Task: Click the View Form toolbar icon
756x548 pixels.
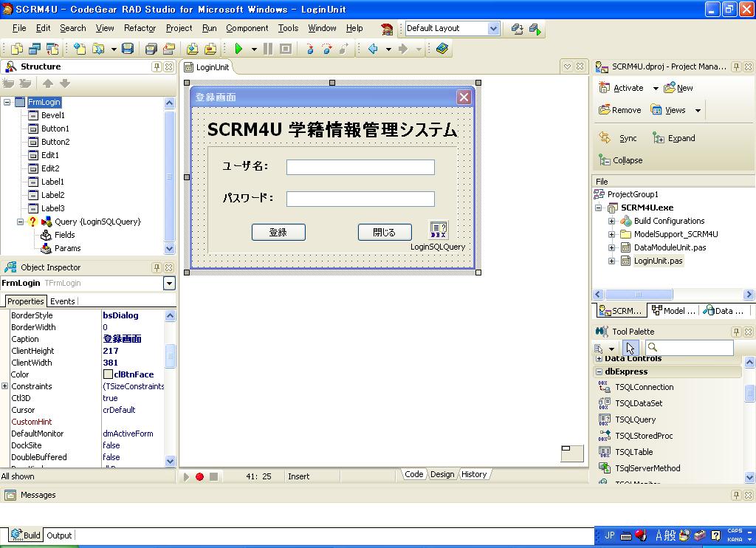Action: (x=34, y=49)
